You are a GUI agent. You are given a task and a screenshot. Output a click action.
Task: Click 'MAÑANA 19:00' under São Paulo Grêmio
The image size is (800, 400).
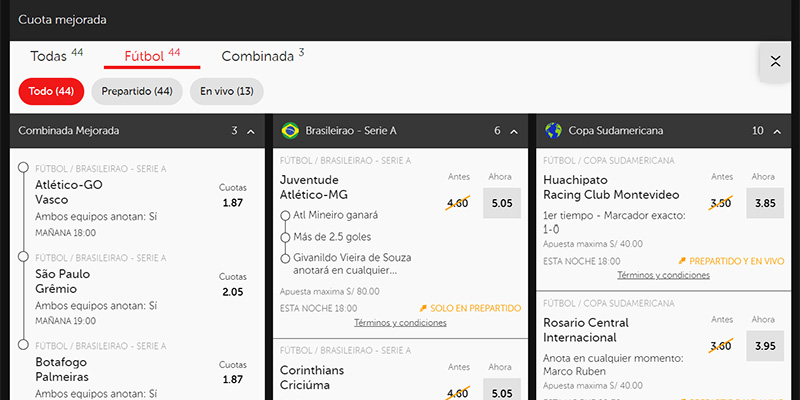[65, 321]
